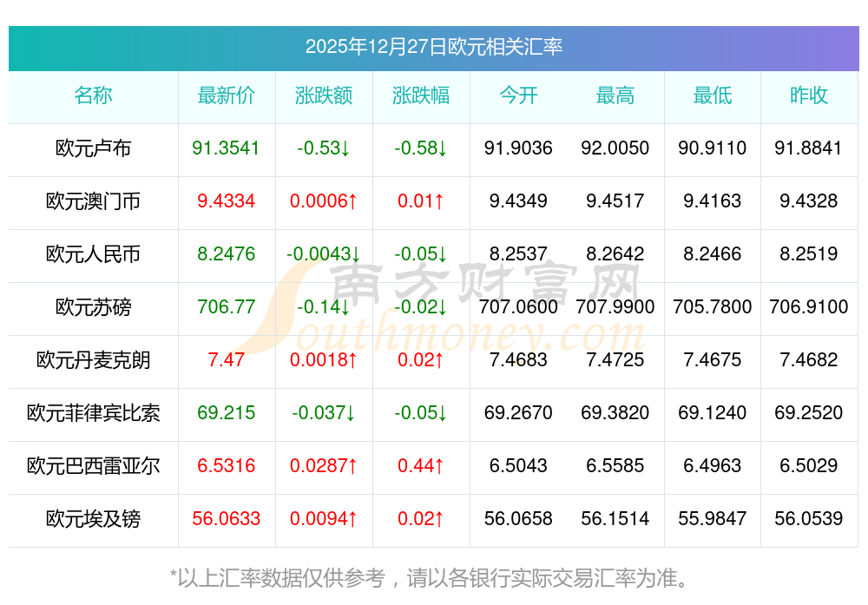This screenshot has width=868, height=605.
Task: Select the '欧元埃及镑' row name
Action: [93, 519]
